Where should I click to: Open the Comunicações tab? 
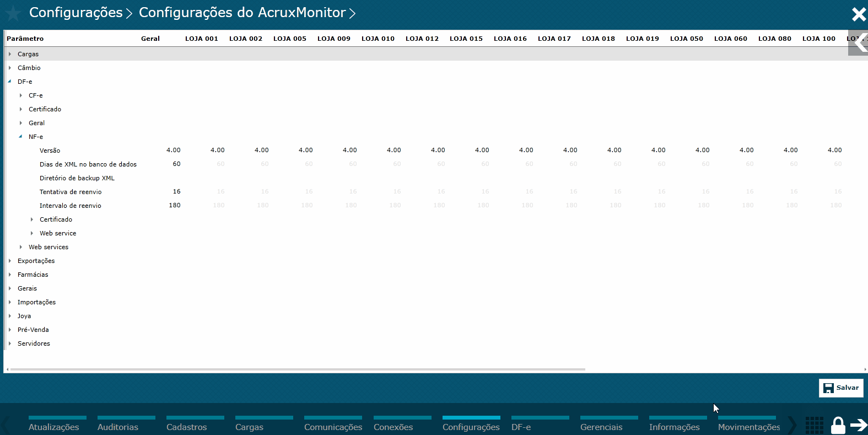[333, 425]
